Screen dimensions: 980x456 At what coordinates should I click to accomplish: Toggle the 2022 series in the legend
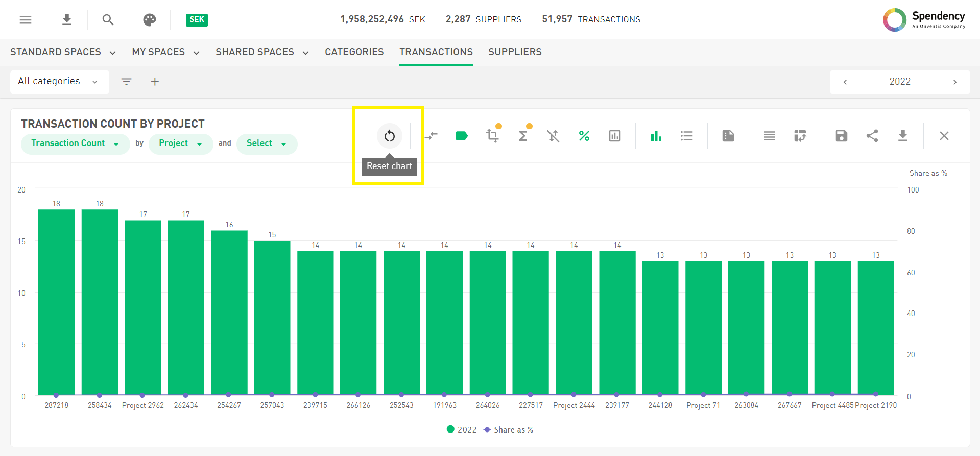coord(462,429)
